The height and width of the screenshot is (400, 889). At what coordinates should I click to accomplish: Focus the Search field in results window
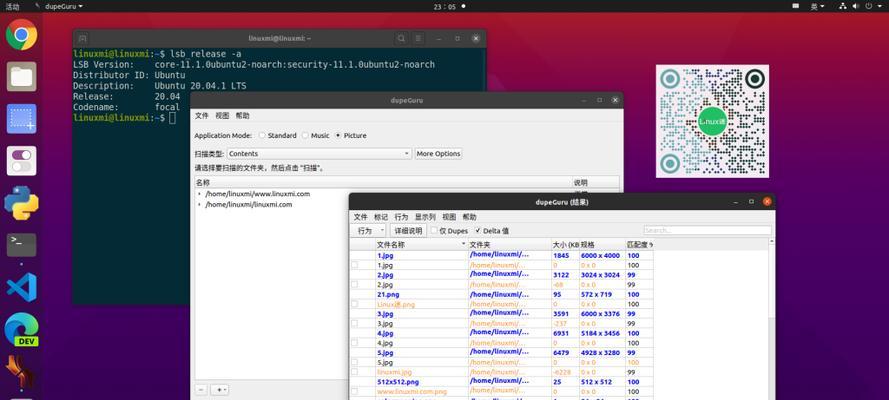point(707,231)
